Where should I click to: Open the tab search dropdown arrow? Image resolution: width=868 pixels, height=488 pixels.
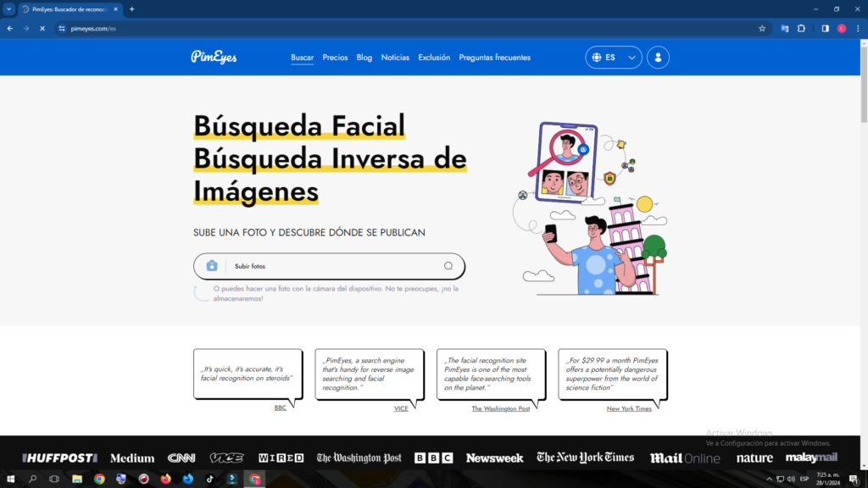8,9
